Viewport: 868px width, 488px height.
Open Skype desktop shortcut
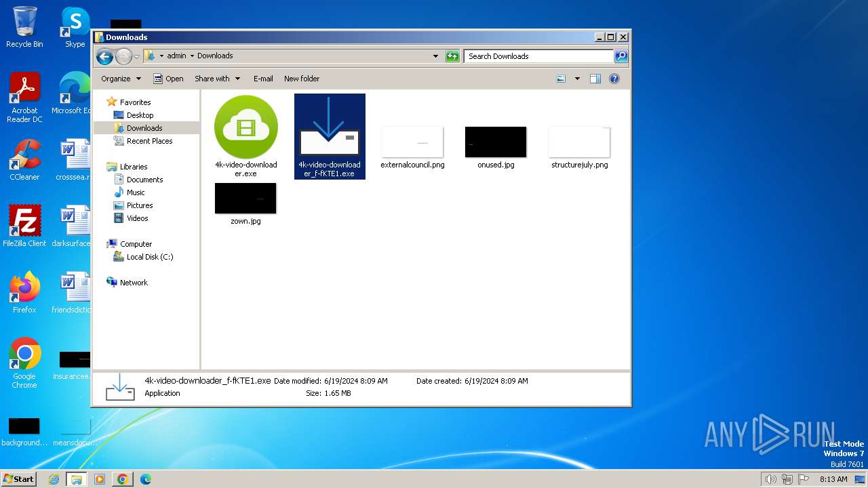pyautogui.click(x=75, y=27)
